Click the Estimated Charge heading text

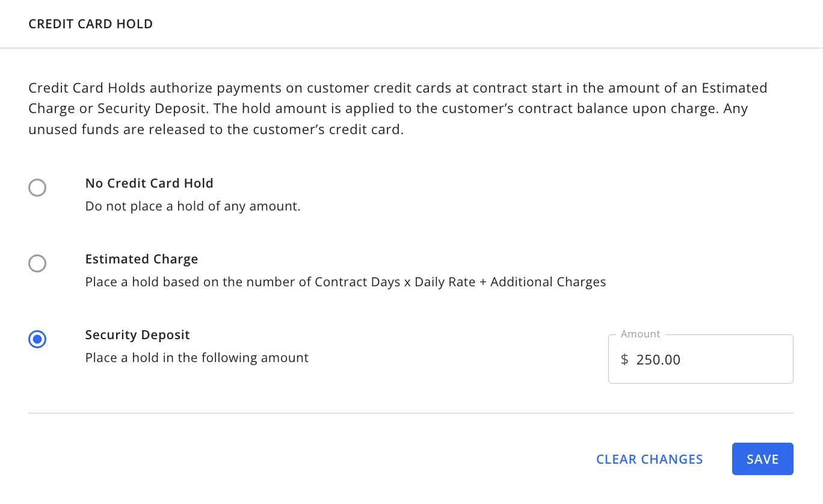click(141, 259)
